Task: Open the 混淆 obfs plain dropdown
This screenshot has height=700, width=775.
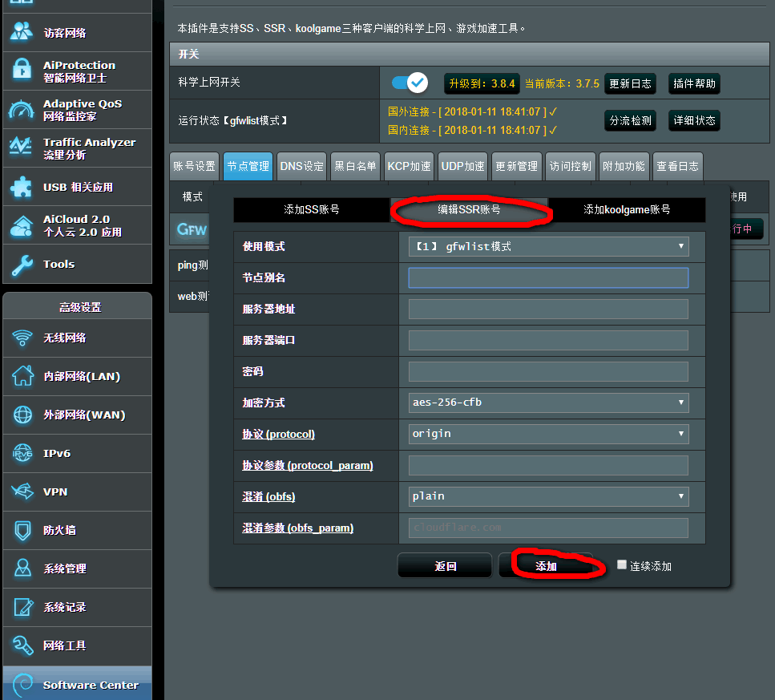Action: [x=548, y=496]
